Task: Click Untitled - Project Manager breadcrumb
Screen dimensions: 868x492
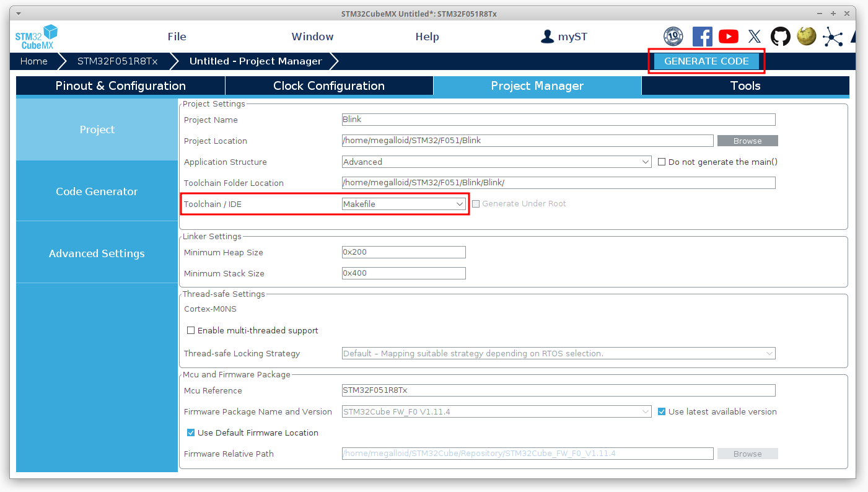Action: (x=256, y=61)
